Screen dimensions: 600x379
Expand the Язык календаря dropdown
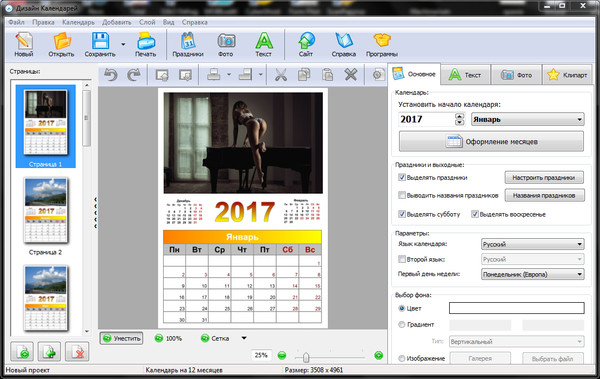[x=532, y=244]
